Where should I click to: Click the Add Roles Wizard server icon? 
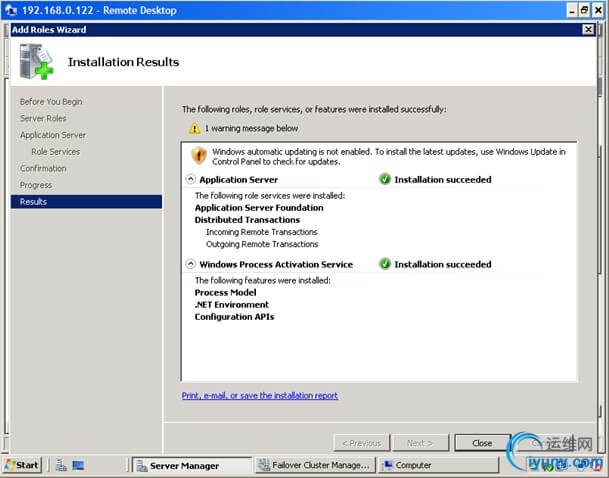pyautogui.click(x=36, y=61)
